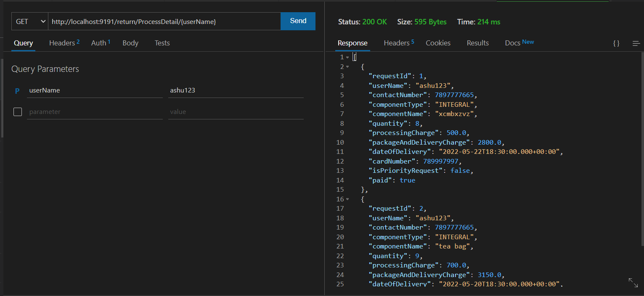Screen dimensions: 644x296
Task: Collapse JSON object at line 2
Action: point(348,67)
